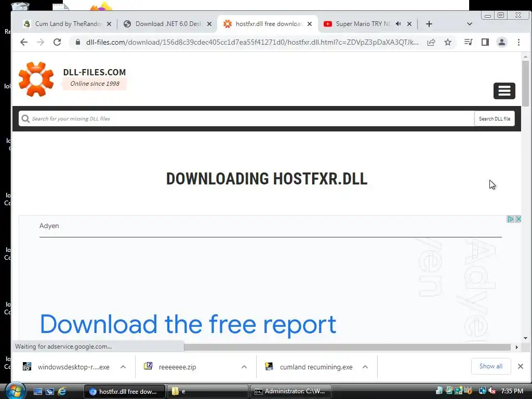Close the Cum Land tab
Screen dimensions: 532x399
click(109, 24)
